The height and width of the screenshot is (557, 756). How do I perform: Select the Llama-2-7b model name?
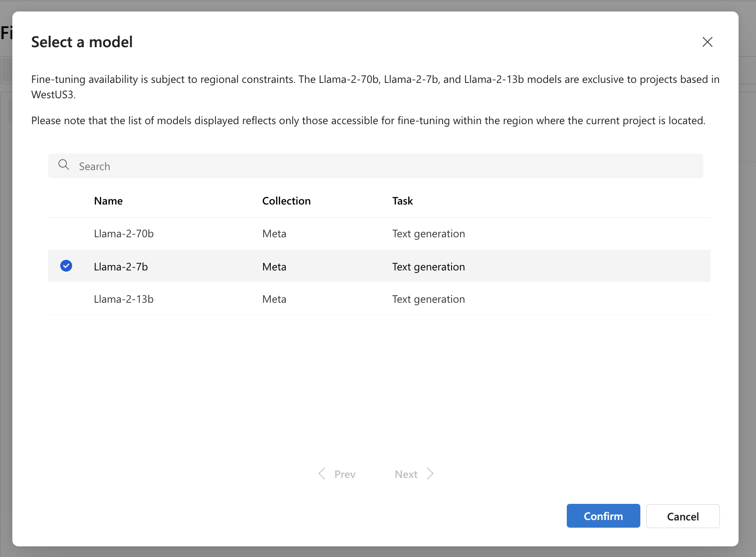[x=121, y=267]
